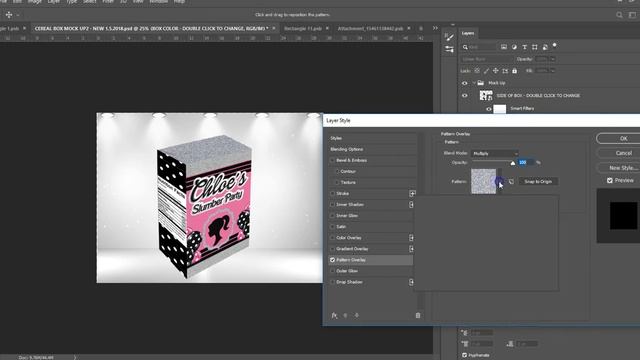Show more document tabs double-arrow

click(435, 28)
